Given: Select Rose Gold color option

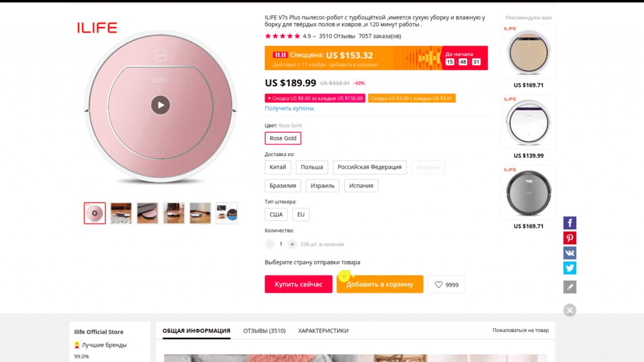Looking at the screenshot, I should [283, 138].
